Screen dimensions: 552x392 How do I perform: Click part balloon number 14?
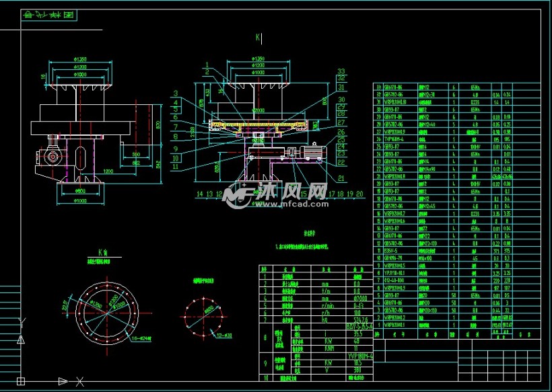[199, 194]
